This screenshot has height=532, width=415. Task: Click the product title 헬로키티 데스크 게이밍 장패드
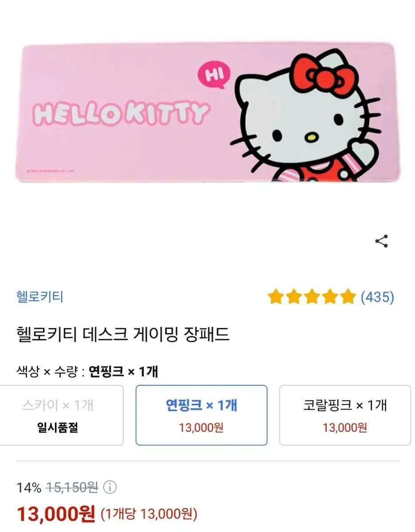coord(123,335)
